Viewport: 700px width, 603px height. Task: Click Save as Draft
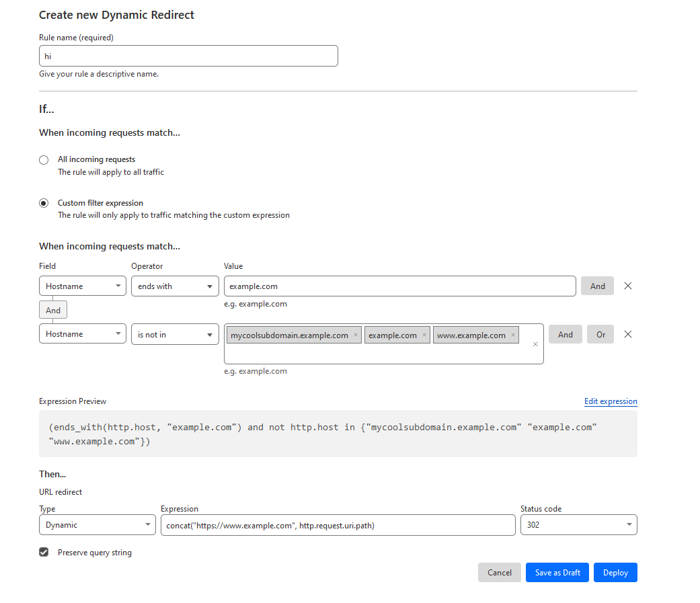[x=557, y=573]
